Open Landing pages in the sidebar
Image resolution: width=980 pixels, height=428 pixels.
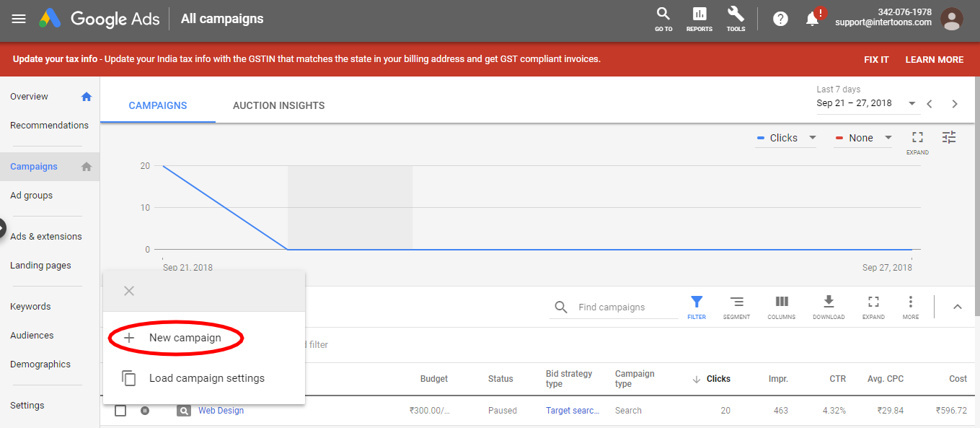coord(40,266)
